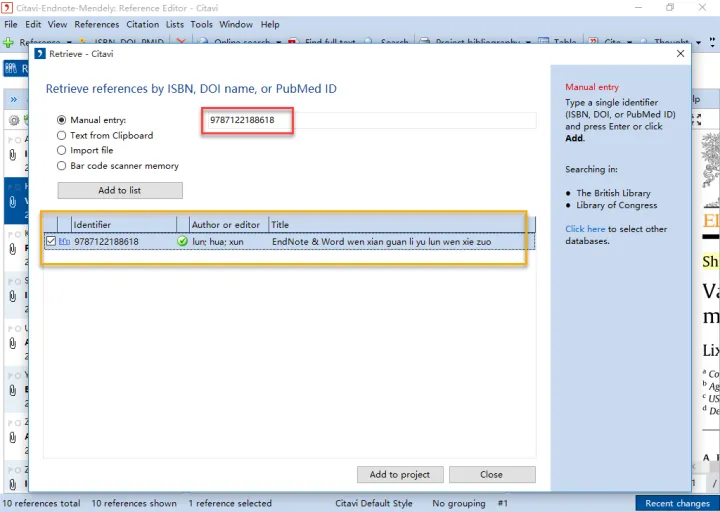Select Bar code scanner memory option
Image resolution: width=720 pixels, height=512 pixels.
61,166
